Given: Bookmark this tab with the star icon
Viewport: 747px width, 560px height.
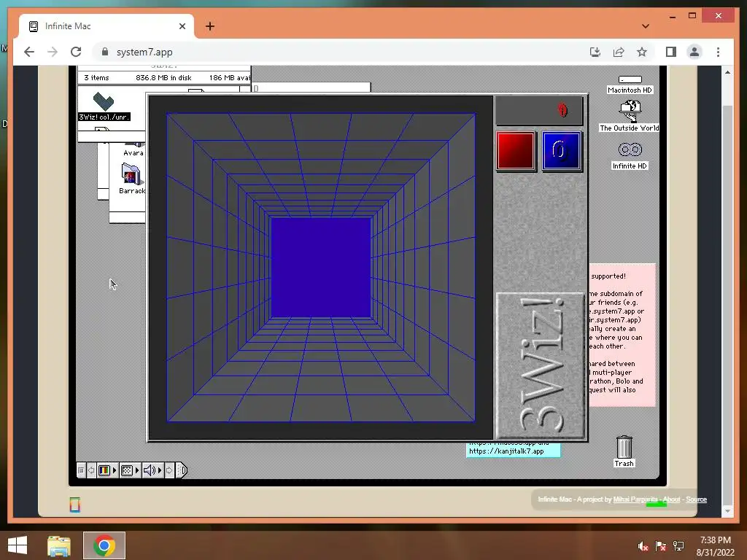Looking at the screenshot, I should pyautogui.click(x=642, y=52).
